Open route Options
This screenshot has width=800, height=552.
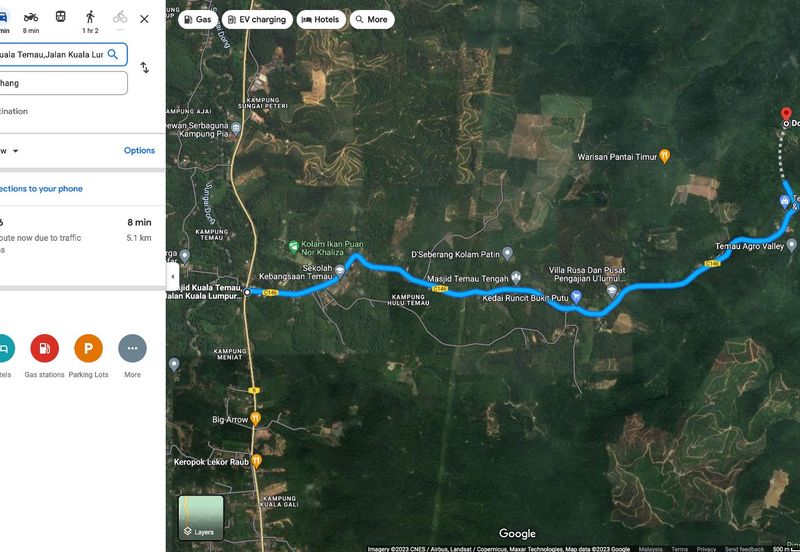point(139,150)
